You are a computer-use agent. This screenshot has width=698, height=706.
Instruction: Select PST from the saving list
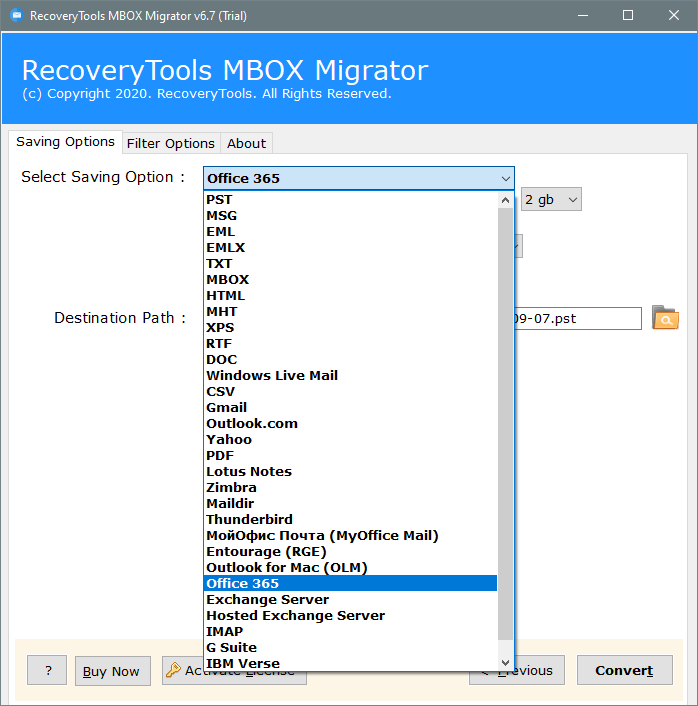click(x=350, y=199)
